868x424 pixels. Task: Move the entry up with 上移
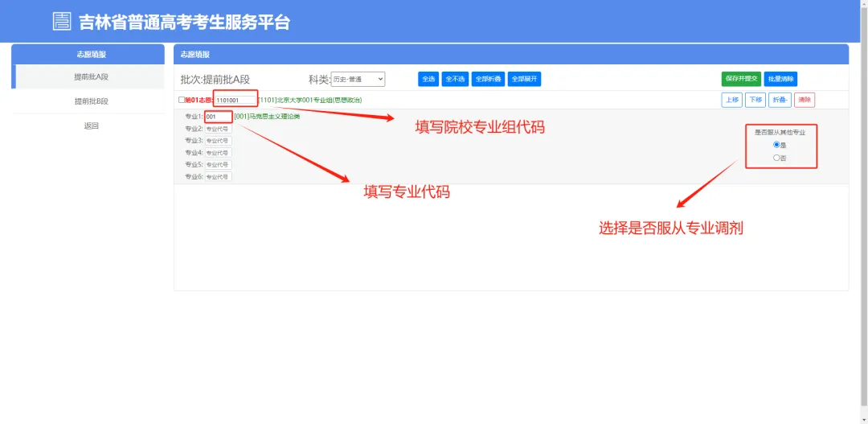click(731, 100)
